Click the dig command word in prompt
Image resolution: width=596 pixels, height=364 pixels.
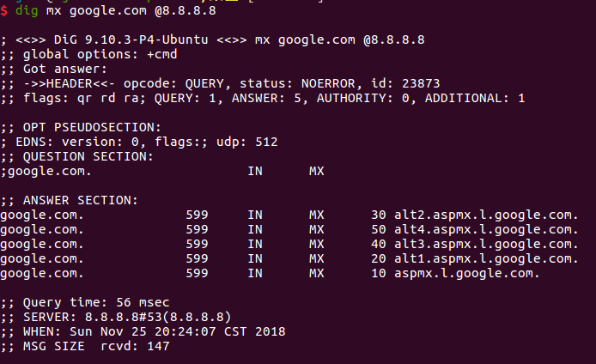click(27, 10)
